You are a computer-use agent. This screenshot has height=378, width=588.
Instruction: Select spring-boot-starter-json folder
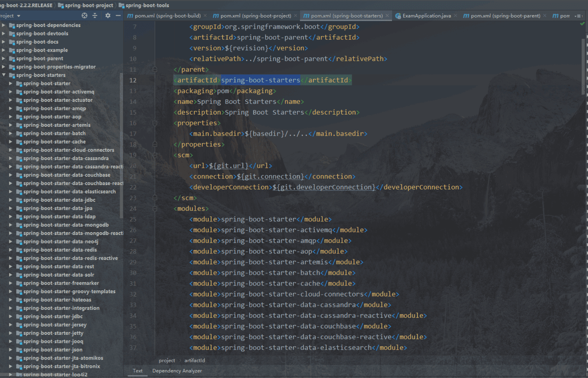[53, 350]
